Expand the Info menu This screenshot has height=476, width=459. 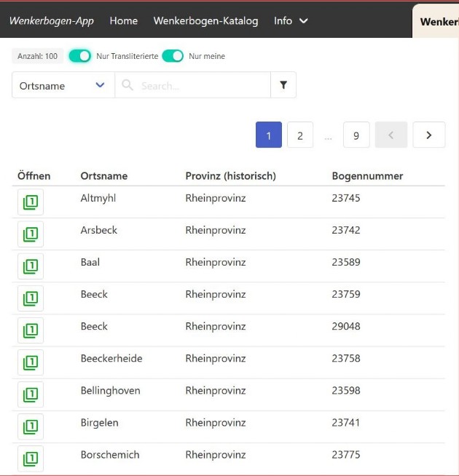tap(291, 20)
